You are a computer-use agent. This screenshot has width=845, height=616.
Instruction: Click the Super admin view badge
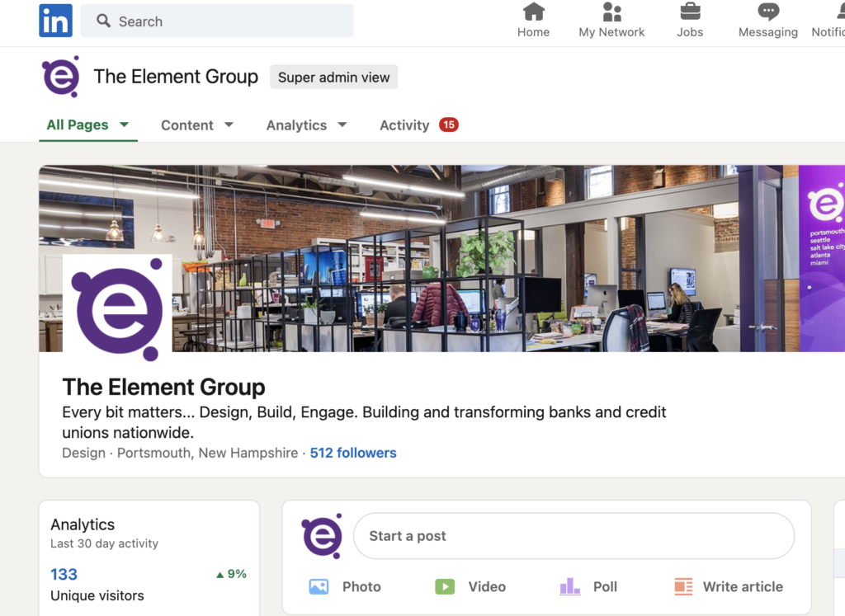[x=333, y=77]
